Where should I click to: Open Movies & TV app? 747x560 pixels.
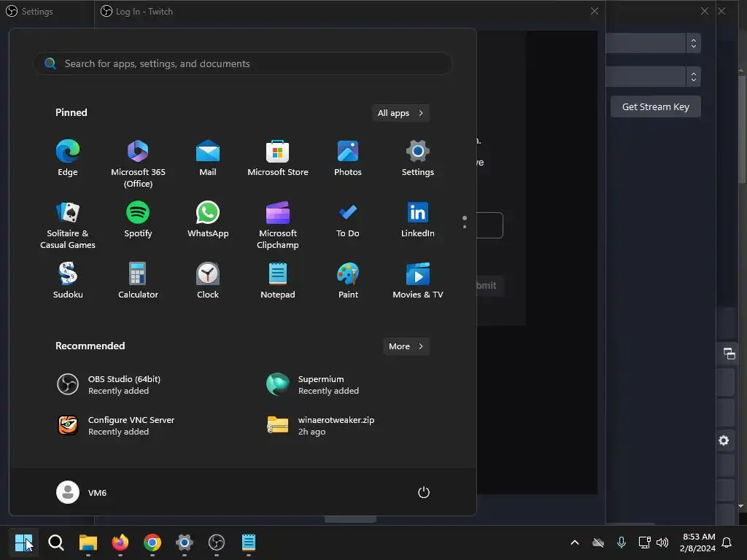418,281
